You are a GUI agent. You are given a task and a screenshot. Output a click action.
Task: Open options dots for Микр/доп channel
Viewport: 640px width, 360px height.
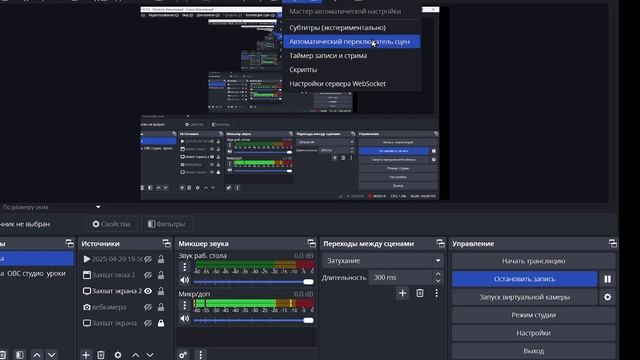point(184,305)
